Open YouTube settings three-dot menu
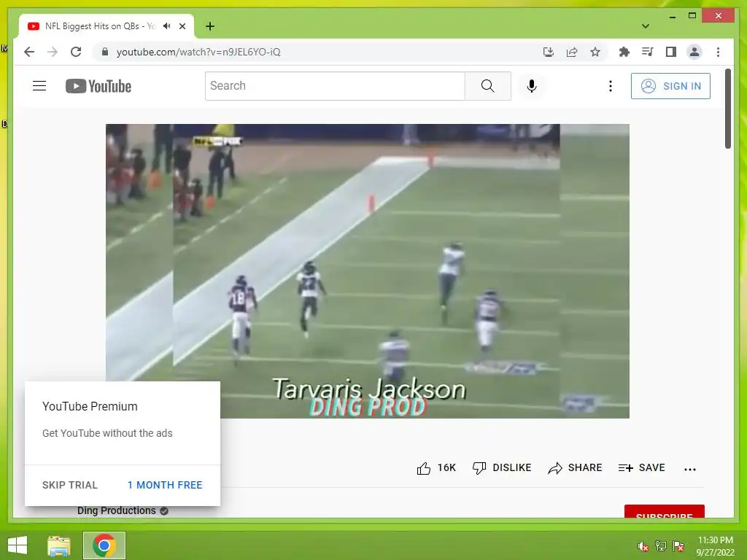This screenshot has width=747, height=560. click(611, 86)
